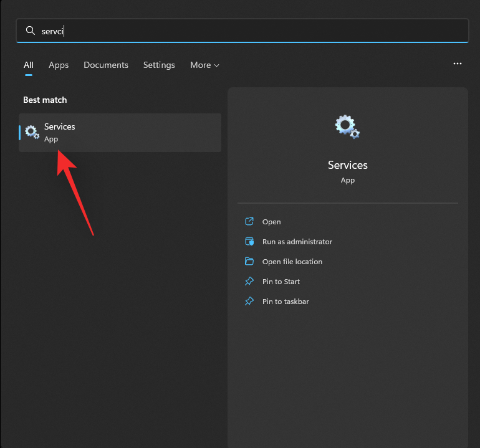Click the Services title in the preview pane
The width and height of the screenshot is (480, 448).
point(348,165)
